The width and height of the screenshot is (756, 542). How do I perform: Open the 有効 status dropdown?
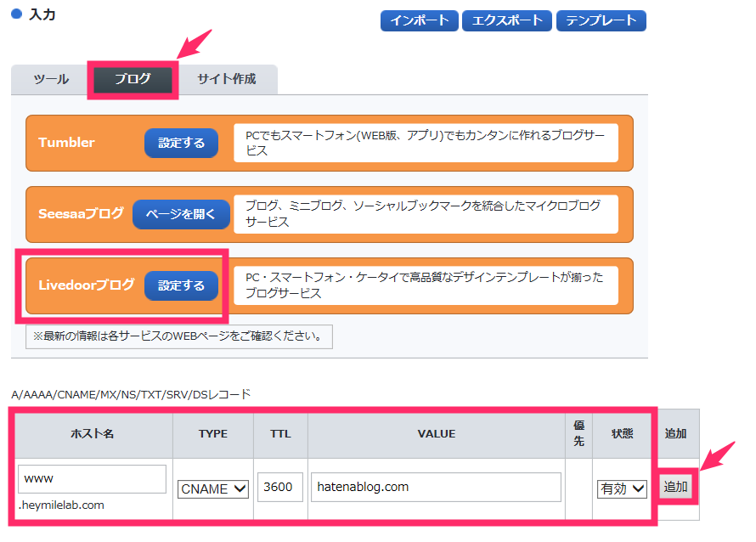(x=622, y=489)
